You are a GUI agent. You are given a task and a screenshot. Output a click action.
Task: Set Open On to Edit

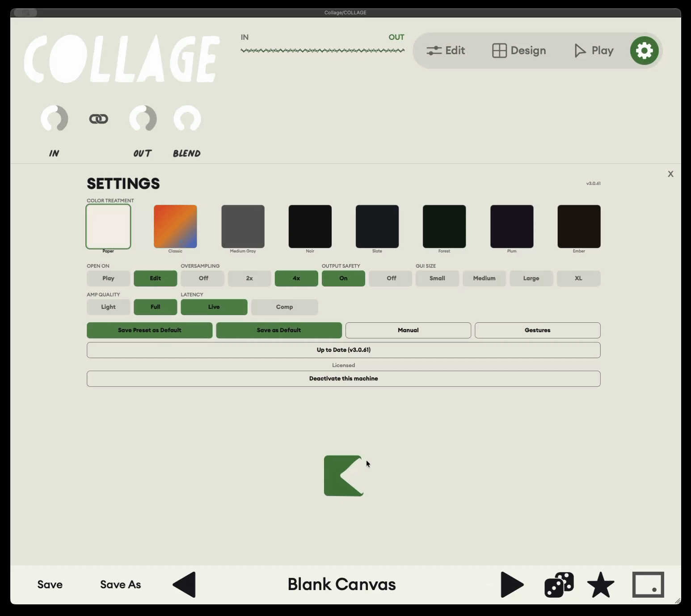[x=155, y=278]
